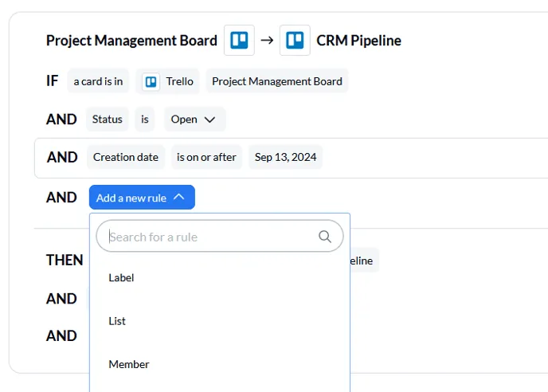Screen dimensions: 548x392
Task: Click the 'a card is in' condition chip
Action: (98, 81)
